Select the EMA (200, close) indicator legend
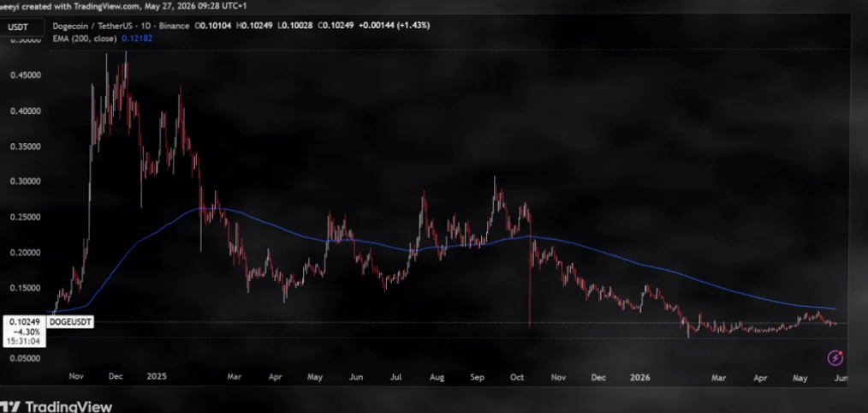Viewport: 868px width, 413px height. [x=85, y=39]
